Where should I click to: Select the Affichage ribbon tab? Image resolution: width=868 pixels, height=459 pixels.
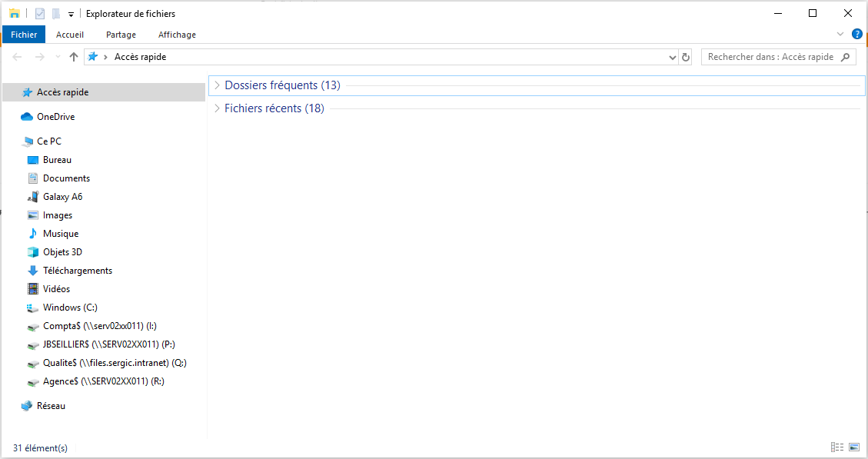(x=177, y=35)
